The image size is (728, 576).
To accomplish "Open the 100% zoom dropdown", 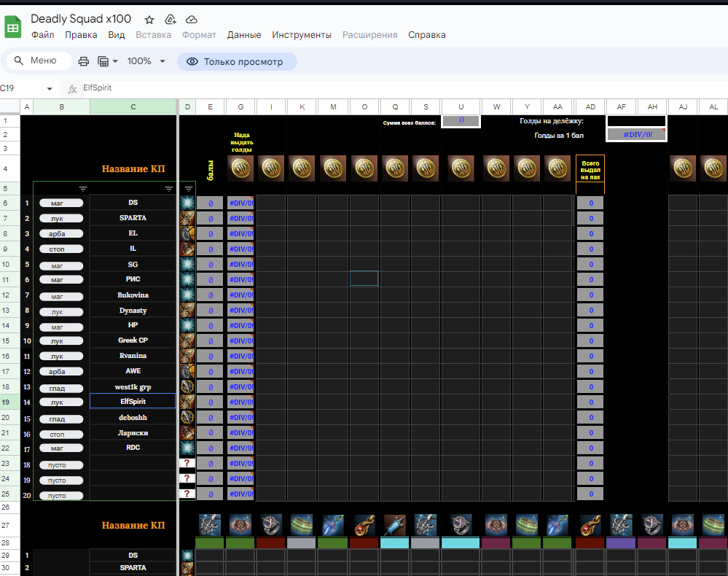I will 146,61.
